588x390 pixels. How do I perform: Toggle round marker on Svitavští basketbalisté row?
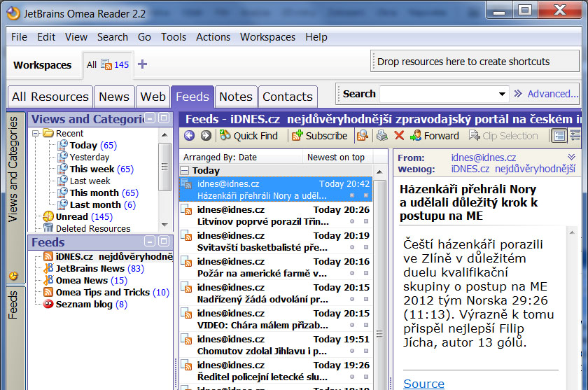pyautogui.click(x=352, y=247)
